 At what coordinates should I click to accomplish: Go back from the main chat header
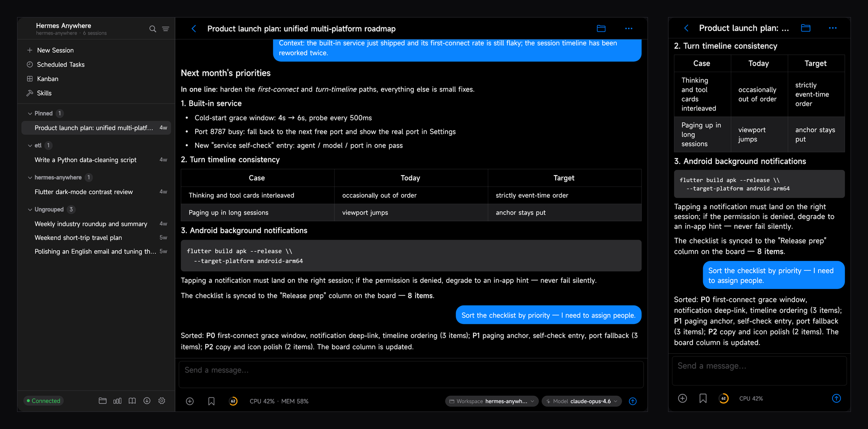(x=194, y=29)
